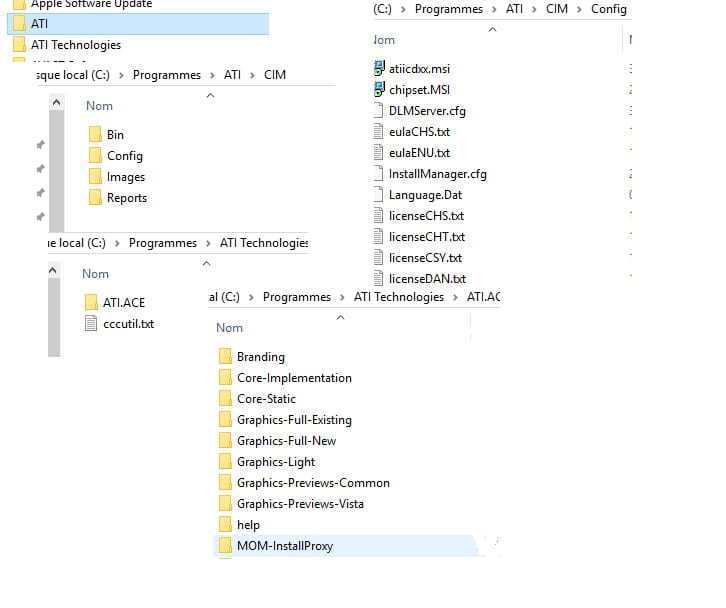Open the help folder icon
The image size is (726, 608).
[x=225, y=525]
